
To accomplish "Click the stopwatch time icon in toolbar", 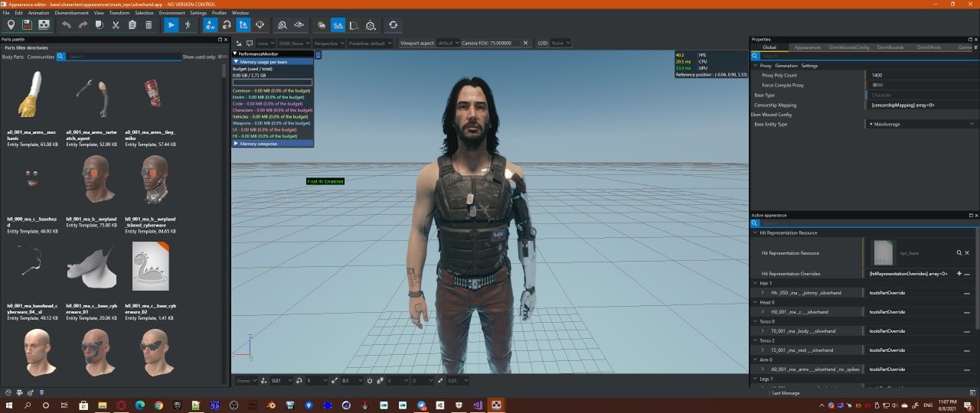I will tap(371, 25).
